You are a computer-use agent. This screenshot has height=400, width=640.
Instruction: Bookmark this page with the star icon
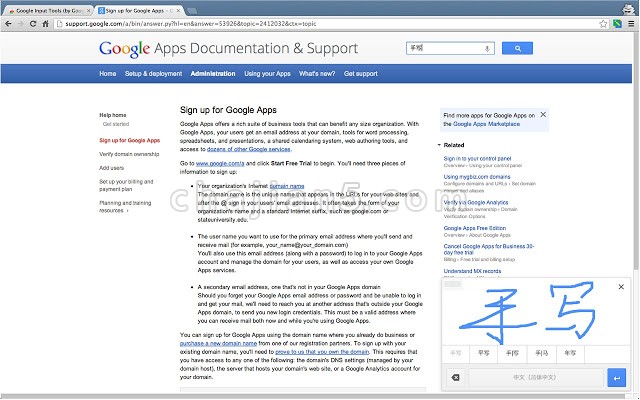click(x=603, y=24)
